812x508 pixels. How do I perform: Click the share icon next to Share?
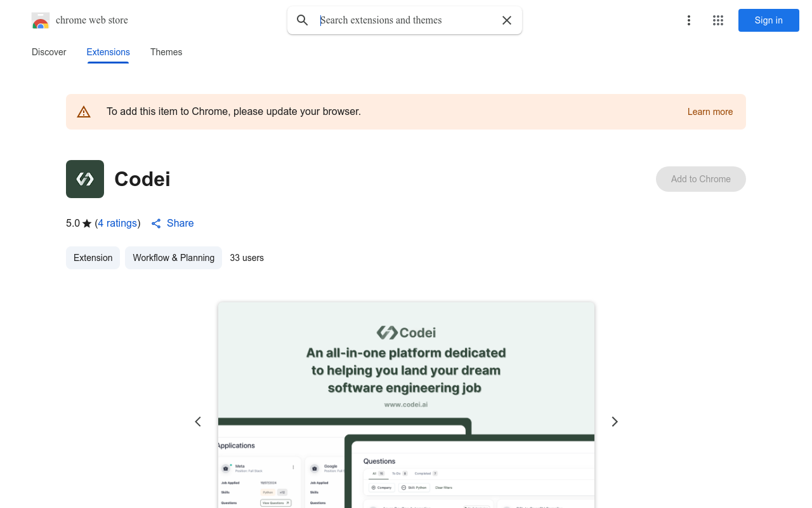[156, 224]
